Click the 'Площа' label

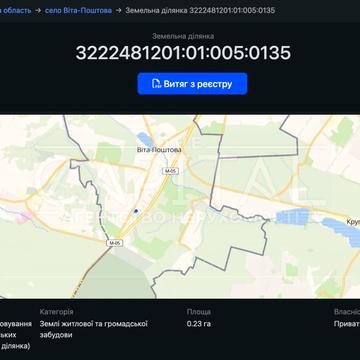click(x=199, y=312)
